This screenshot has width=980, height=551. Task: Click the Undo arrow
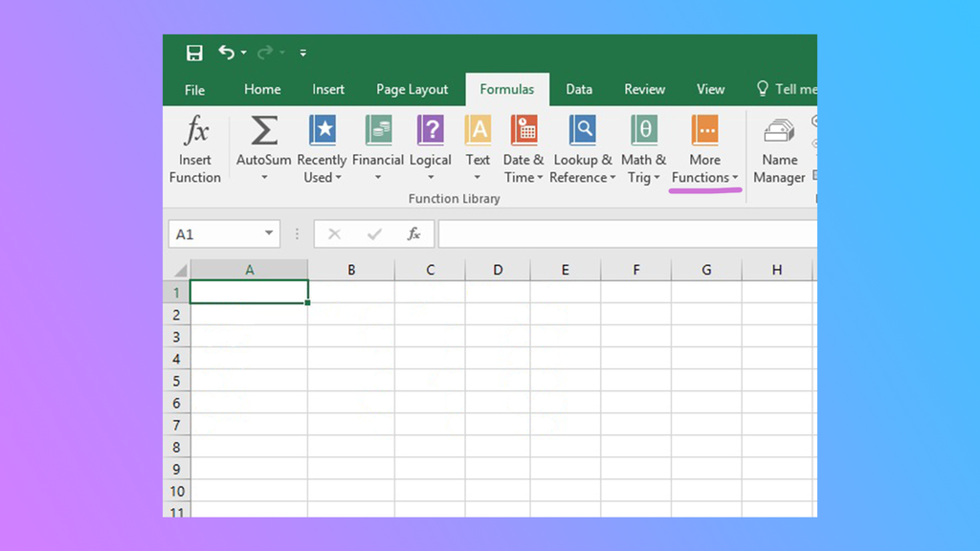[227, 53]
